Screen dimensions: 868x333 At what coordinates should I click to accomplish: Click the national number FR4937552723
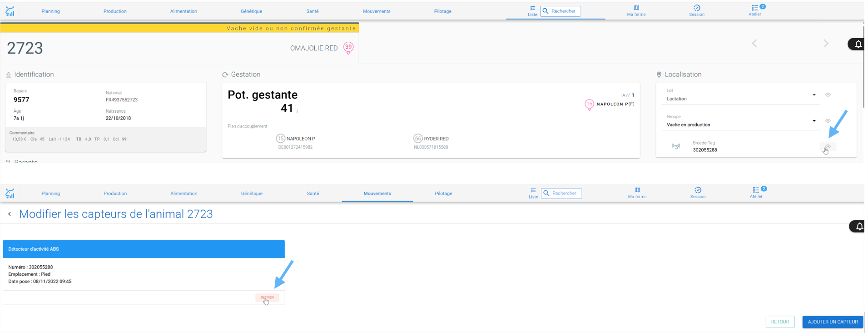(x=122, y=100)
